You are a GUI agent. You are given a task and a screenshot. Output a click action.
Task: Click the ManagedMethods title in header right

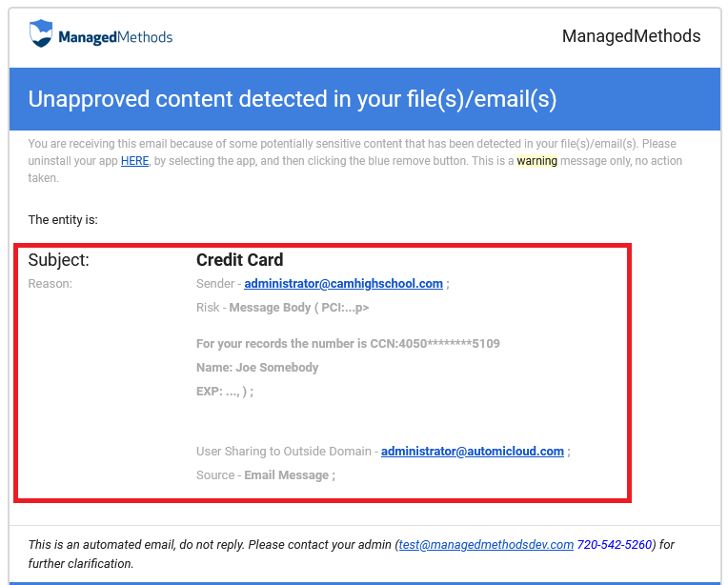[631, 36]
